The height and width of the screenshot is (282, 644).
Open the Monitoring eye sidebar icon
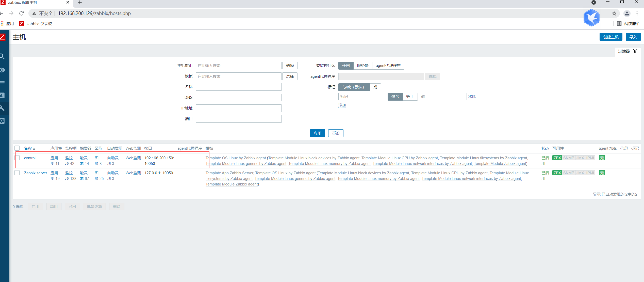2,70
